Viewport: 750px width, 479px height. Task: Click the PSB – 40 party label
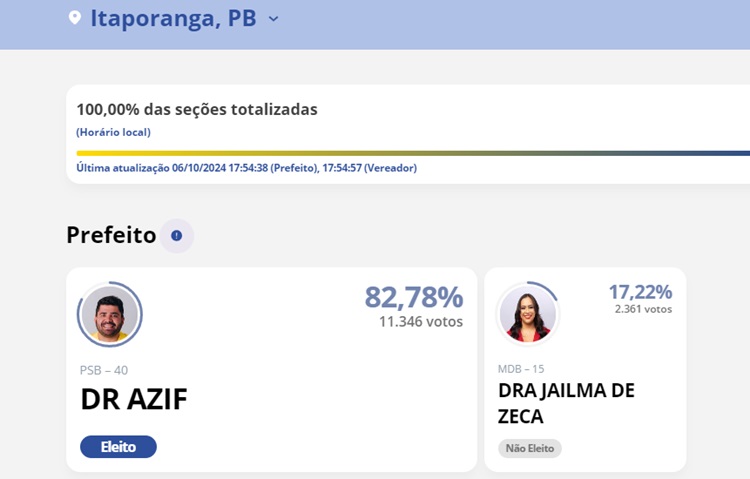104,370
